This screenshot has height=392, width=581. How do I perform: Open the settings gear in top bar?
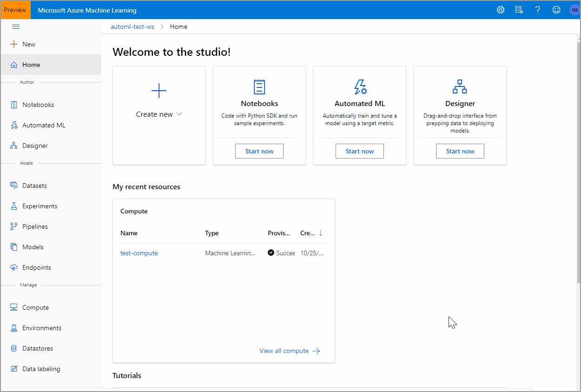500,9
